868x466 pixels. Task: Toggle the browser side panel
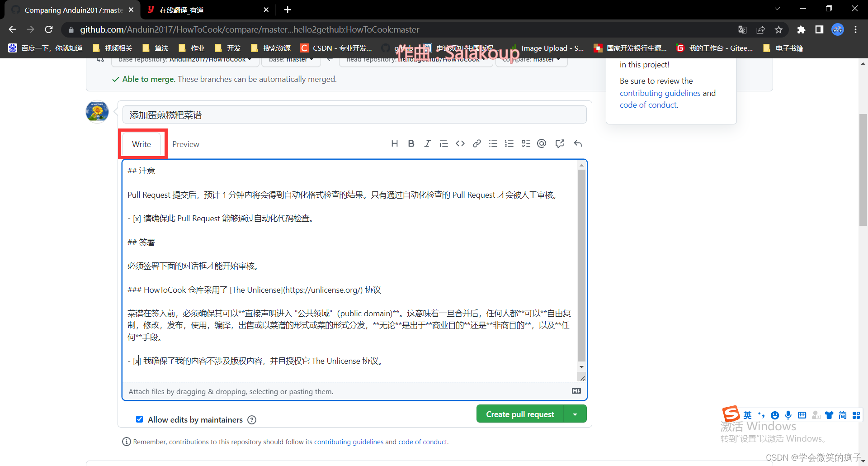tap(819, 29)
